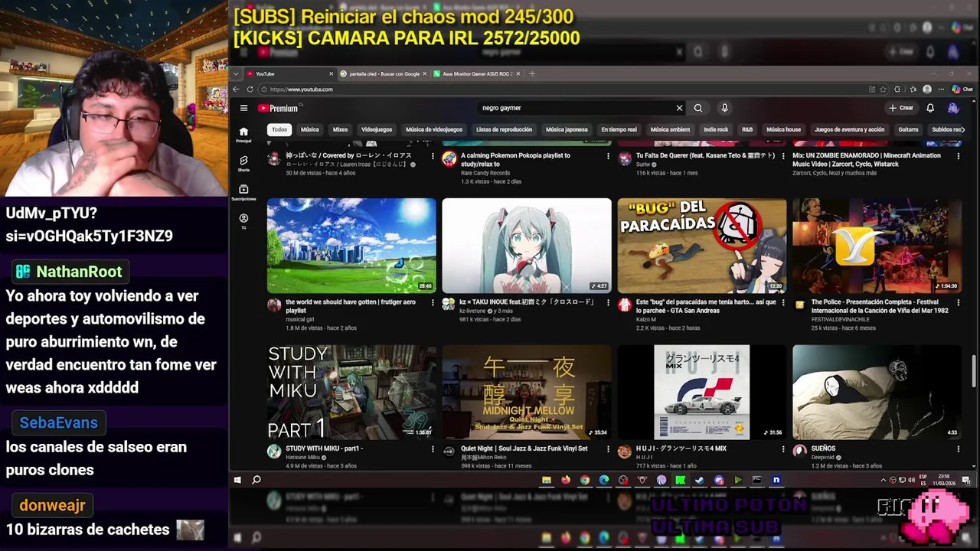
Task: Open Shorts from the sidebar
Action: pos(243,163)
